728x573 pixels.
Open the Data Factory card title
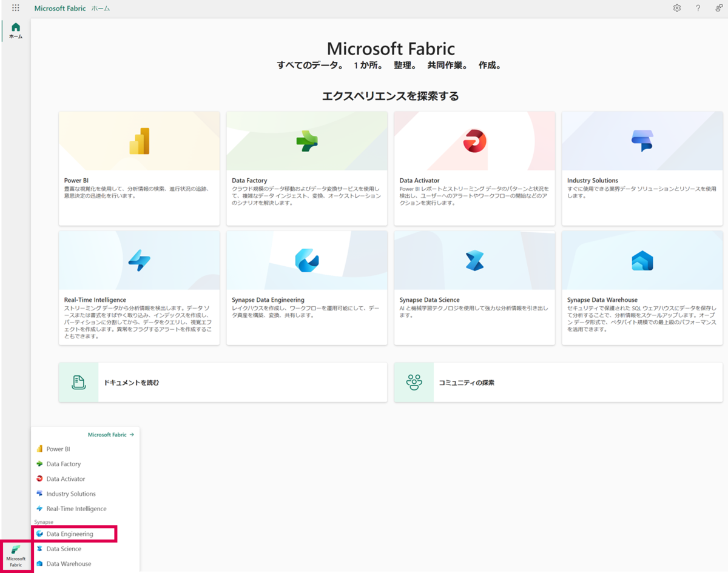pos(249,181)
